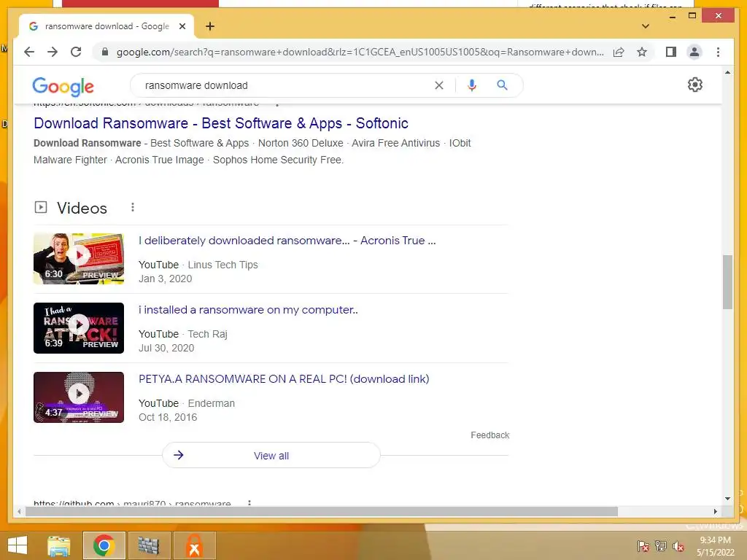Screen dimensions: 747x560
Task: Open the Windows Start menu
Action: [18, 545]
